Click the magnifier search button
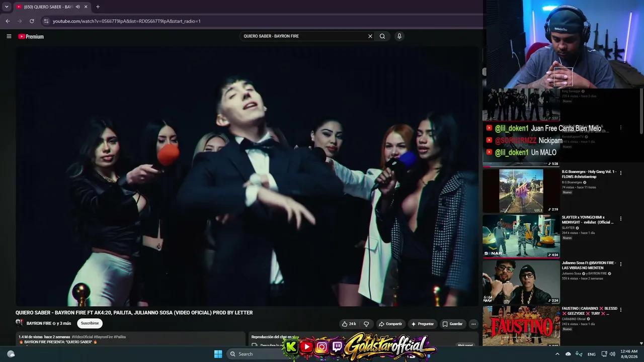Image resolution: width=644 pixels, height=362 pixels. coord(382,36)
